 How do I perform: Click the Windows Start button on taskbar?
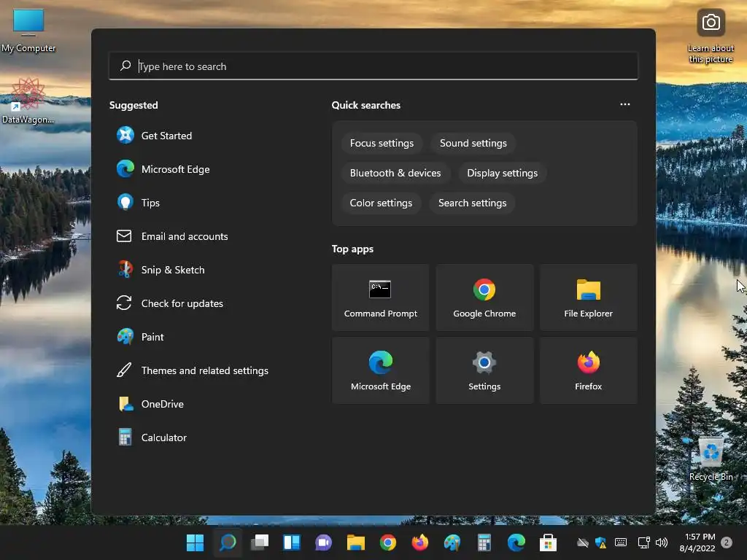pos(195,542)
